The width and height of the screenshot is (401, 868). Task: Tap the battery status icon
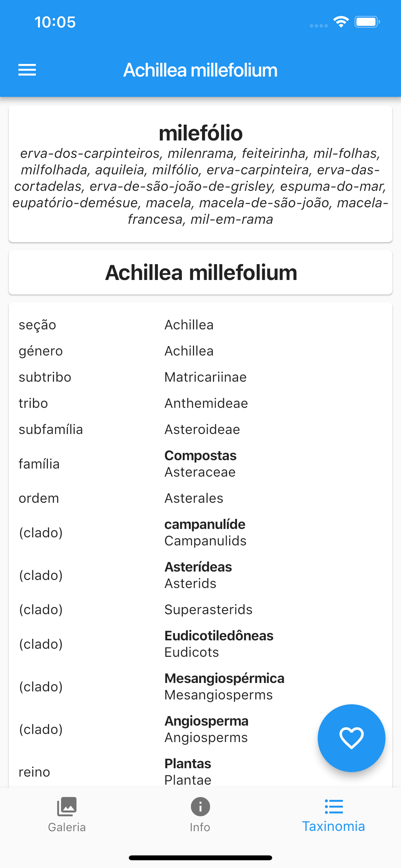(367, 22)
